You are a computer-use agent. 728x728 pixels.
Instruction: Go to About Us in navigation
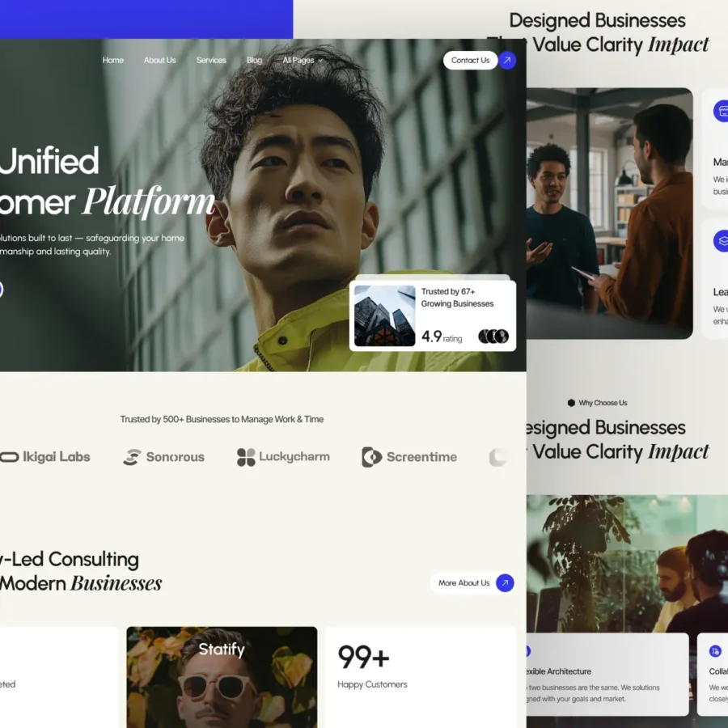coord(159,61)
